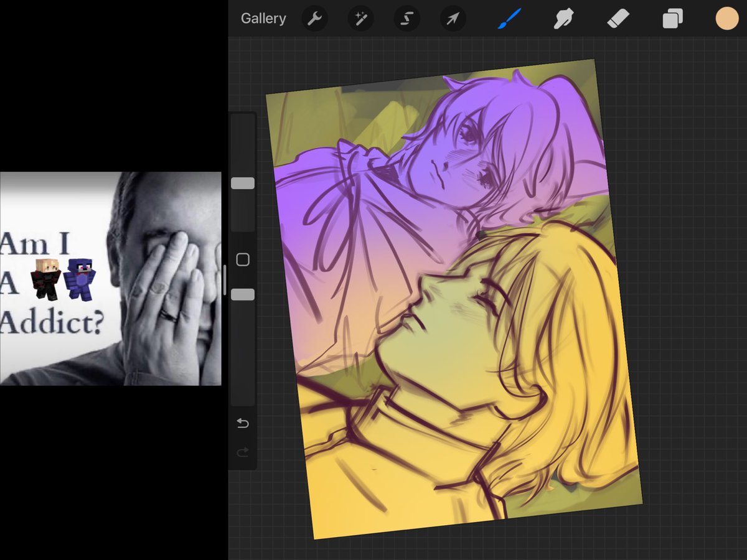
Task: Tap the split view divider handle
Action: point(225,280)
